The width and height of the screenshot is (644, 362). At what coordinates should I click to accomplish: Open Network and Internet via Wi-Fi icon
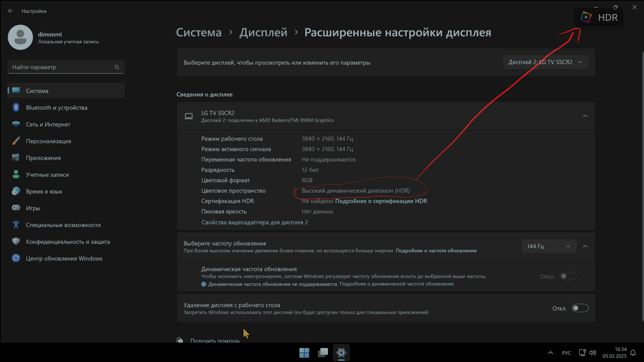(16, 124)
